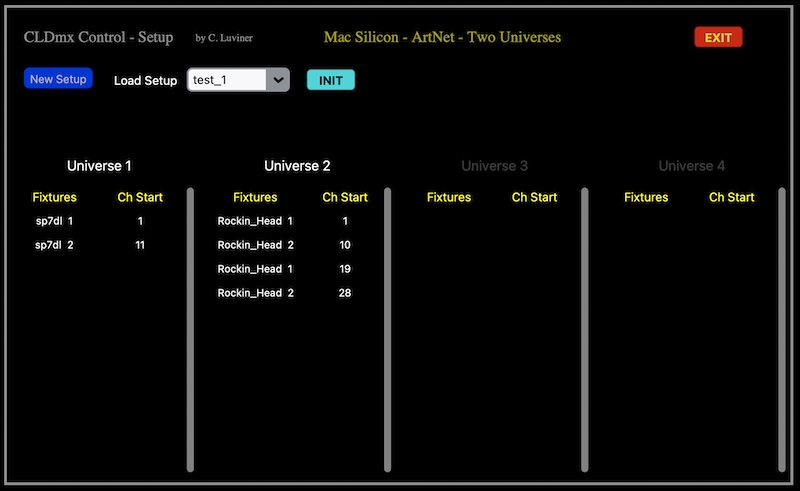Select Rockin_Head 1 starting at channel 19
This screenshot has height=491, width=800.
coord(255,269)
